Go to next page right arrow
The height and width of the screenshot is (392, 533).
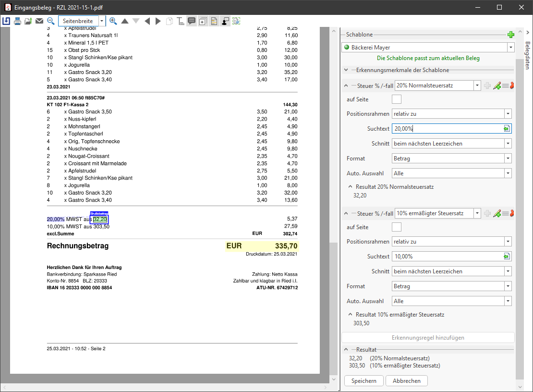(x=158, y=21)
